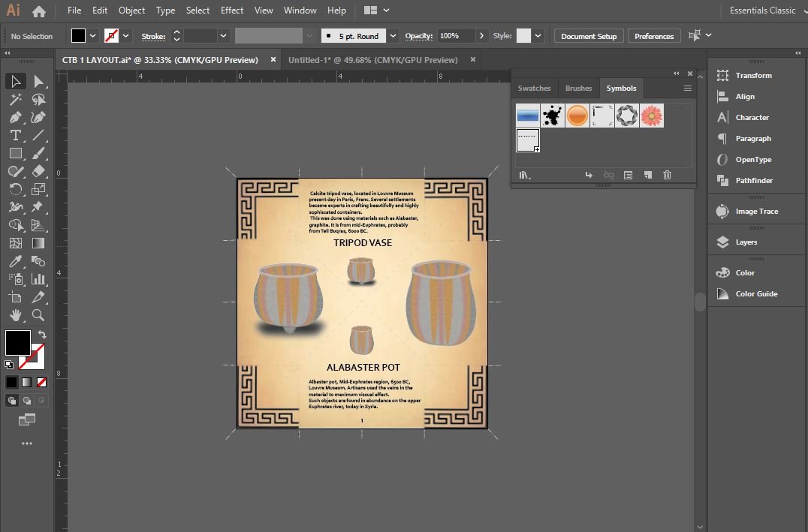This screenshot has height=532, width=808.
Task: Open the Preferences button
Action: click(x=654, y=36)
